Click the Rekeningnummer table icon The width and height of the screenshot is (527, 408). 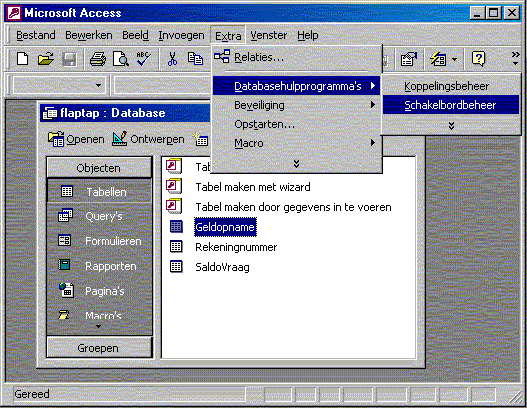point(176,247)
